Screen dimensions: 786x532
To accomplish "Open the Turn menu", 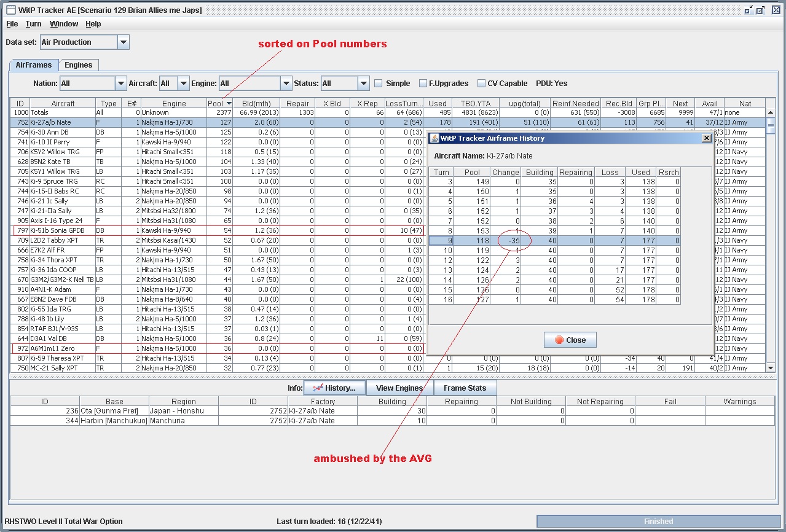I will click(33, 24).
